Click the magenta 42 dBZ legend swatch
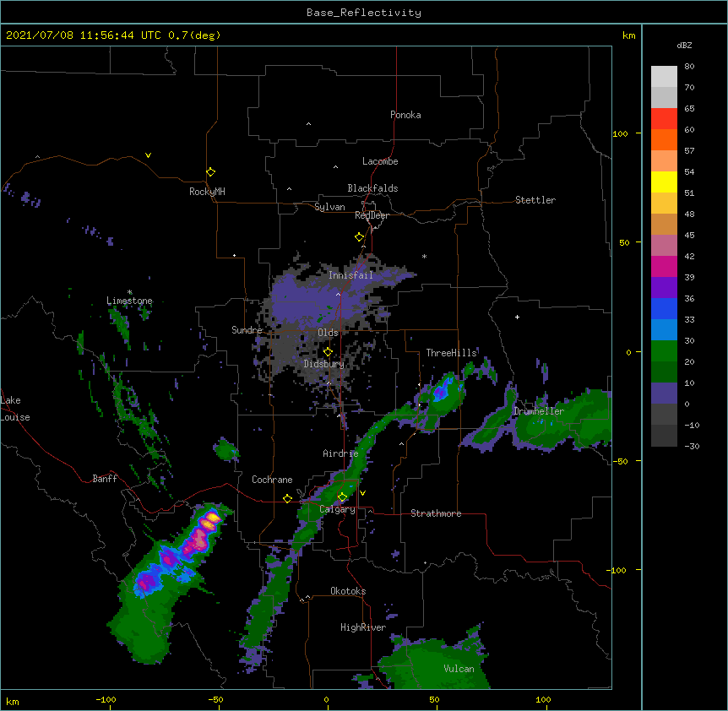This screenshot has height=711, width=728. click(664, 266)
